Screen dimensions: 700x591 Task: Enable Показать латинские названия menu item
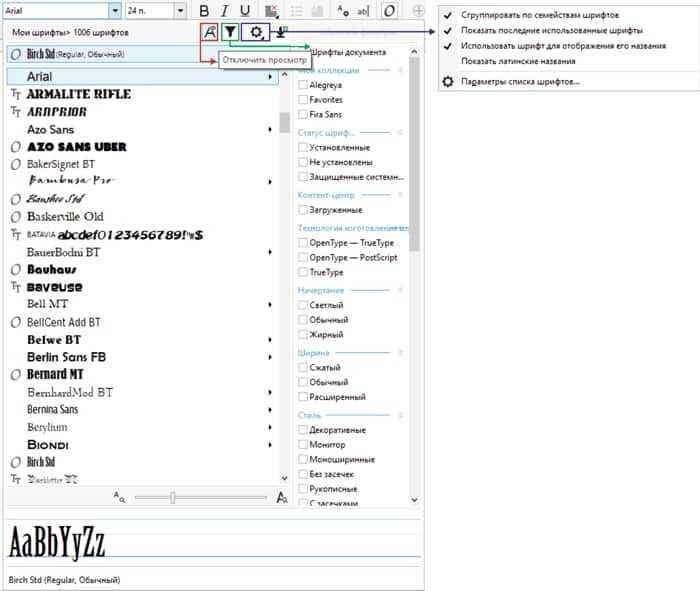(568, 61)
